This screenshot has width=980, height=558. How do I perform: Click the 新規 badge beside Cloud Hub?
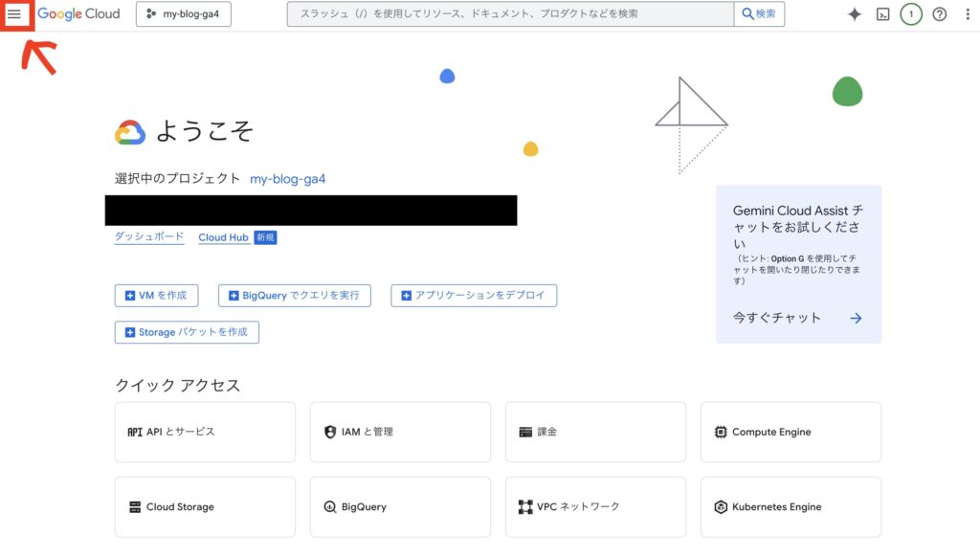pos(265,237)
